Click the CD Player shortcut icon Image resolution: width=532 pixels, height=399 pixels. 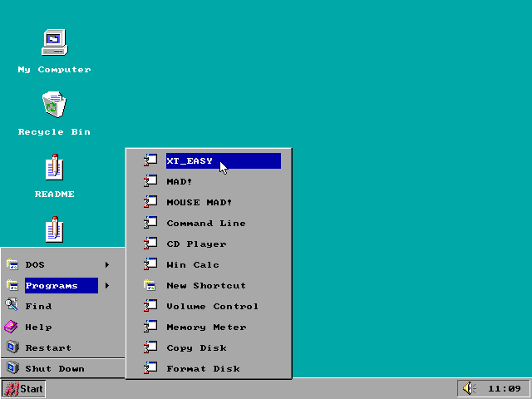(x=150, y=244)
